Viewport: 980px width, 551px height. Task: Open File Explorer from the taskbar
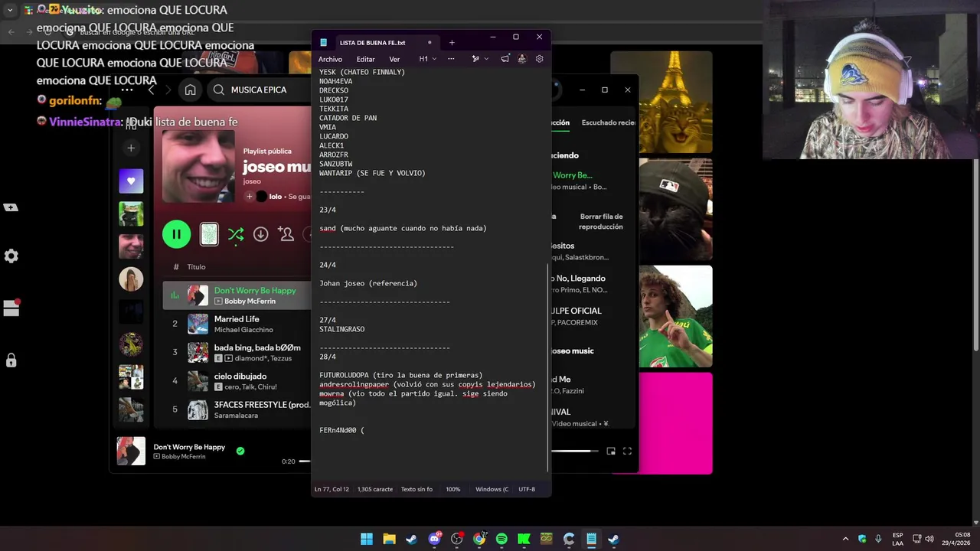click(389, 539)
